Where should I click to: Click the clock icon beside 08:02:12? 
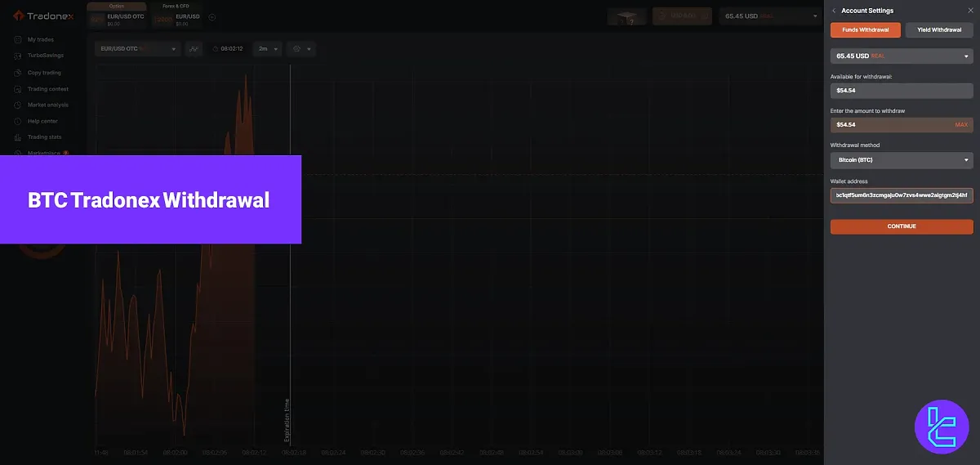[x=215, y=49]
